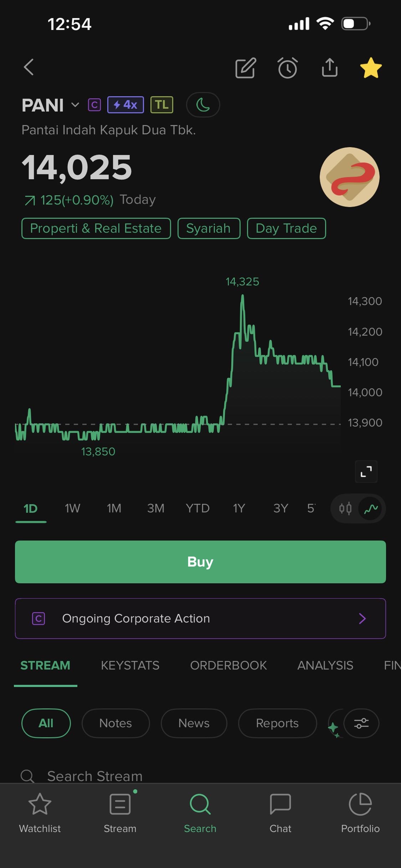Open stream filter settings icon
This screenshot has width=401, height=868.
pyautogui.click(x=361, y=723)
